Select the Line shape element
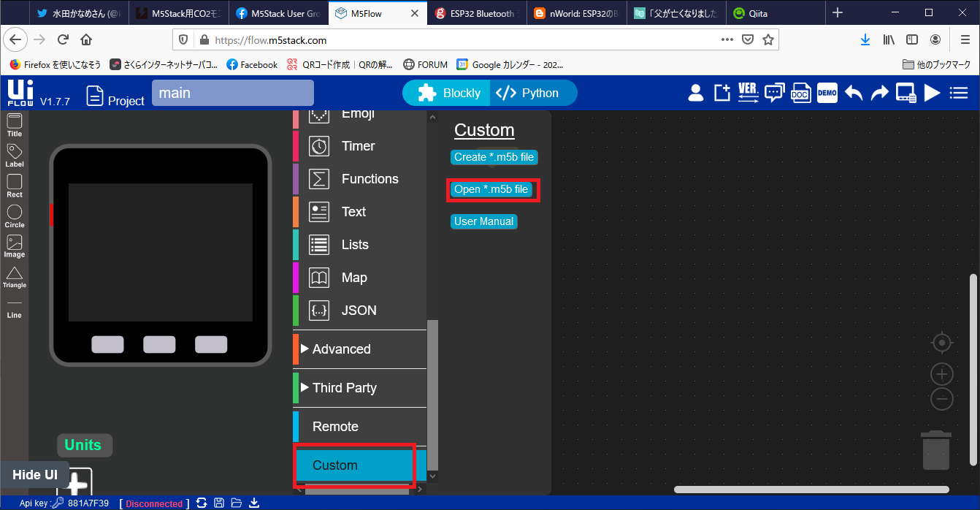Screen dimensions: 980x510 coord(15,308)
